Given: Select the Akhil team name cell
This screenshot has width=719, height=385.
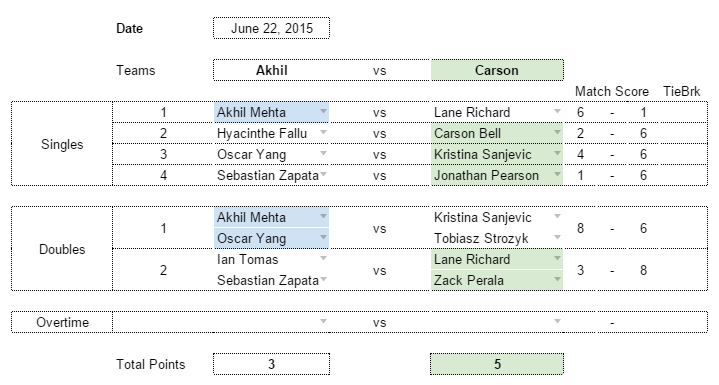Looking at the screenshot, I should tap(271, 71).
